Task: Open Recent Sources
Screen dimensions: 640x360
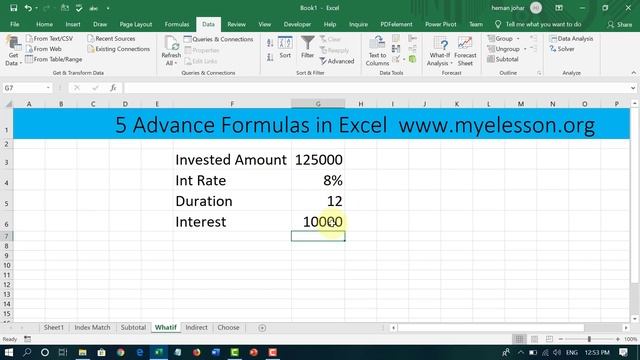Action: pyautogui.click(x=111, y=38)
